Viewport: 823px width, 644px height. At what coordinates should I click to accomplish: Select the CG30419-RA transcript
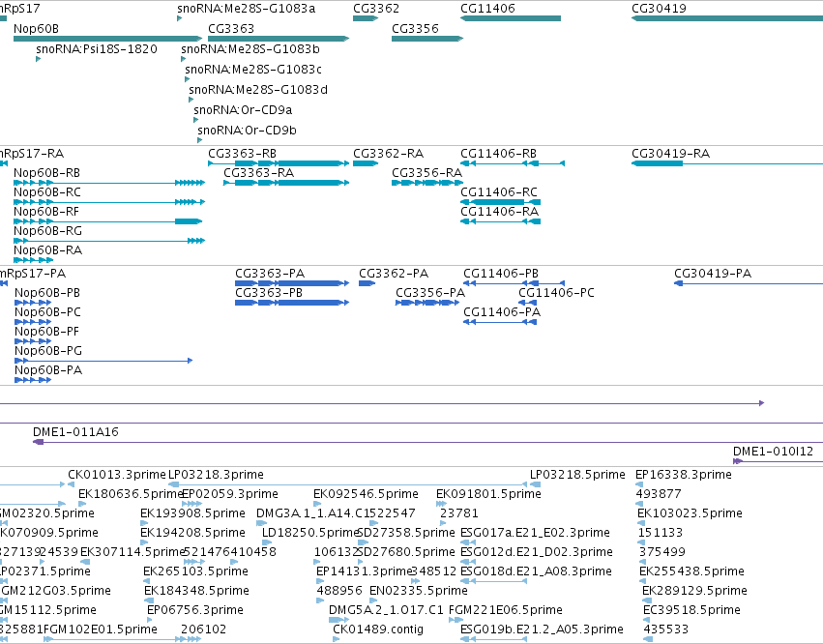(727, 163)
